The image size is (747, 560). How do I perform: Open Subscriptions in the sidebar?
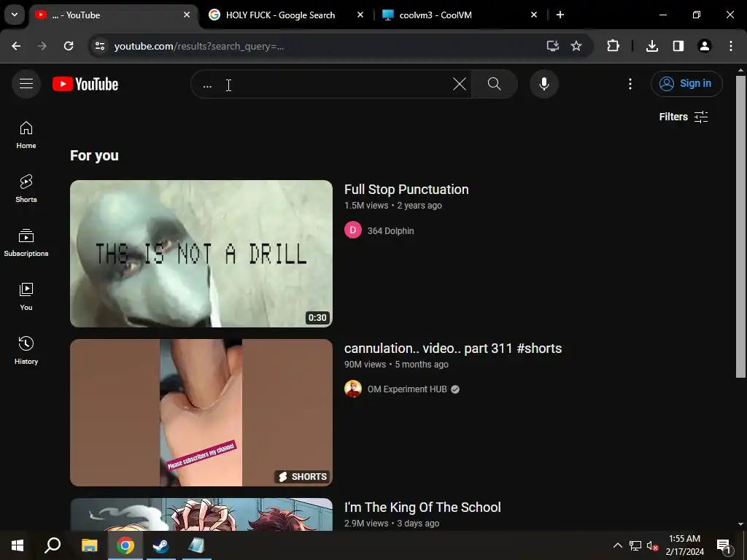click(26, 243)
